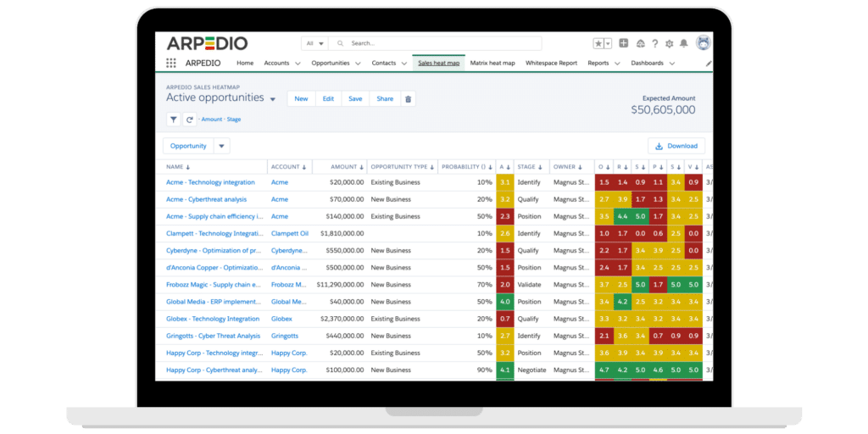868x434 pixels.
Task: Open the app launcher grid icon
Action: [x=171, y=63]
